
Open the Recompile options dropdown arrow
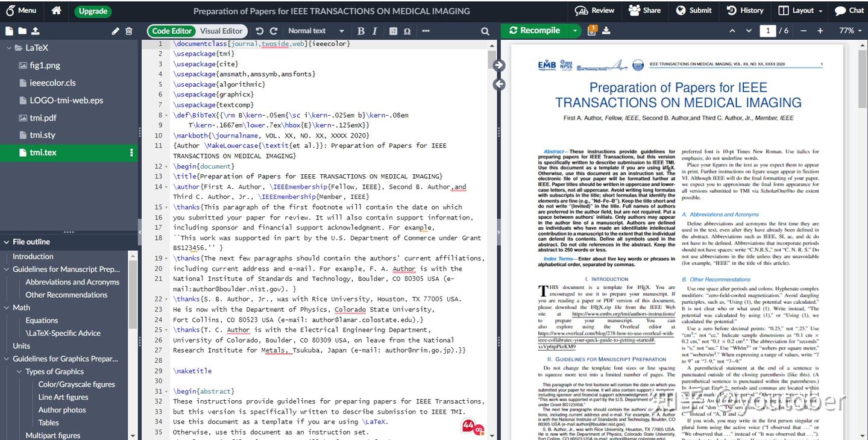point(574,30)
